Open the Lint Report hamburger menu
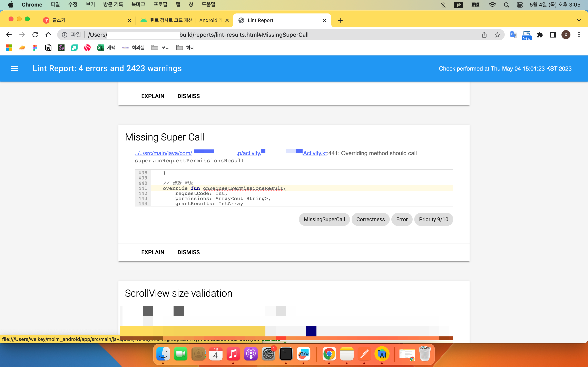The width and height of the screenshot is (588, 367). coord(14,69)
